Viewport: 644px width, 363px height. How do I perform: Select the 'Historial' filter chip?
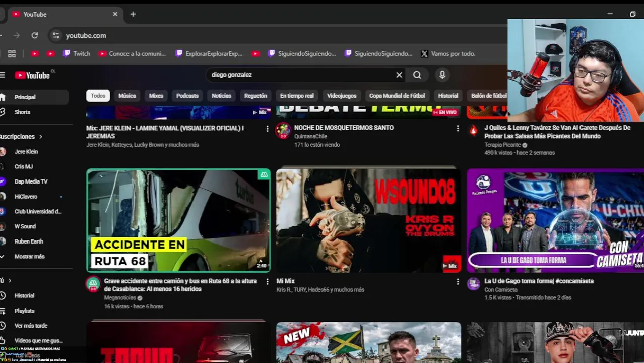[x=448, y=96]
